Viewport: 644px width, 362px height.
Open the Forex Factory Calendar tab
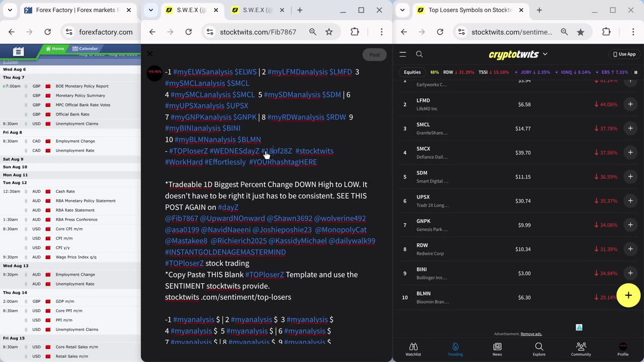tap(85, 49)
